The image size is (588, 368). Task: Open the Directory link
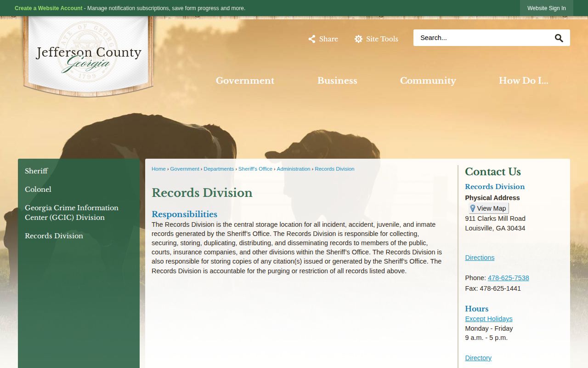click(x=478, y=358)
